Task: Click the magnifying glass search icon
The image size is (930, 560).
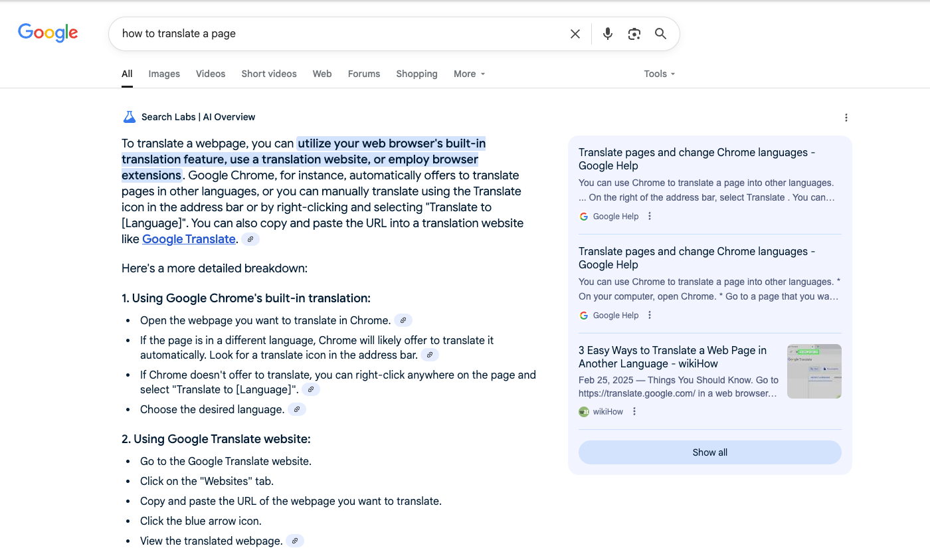Action: (660, 34)
